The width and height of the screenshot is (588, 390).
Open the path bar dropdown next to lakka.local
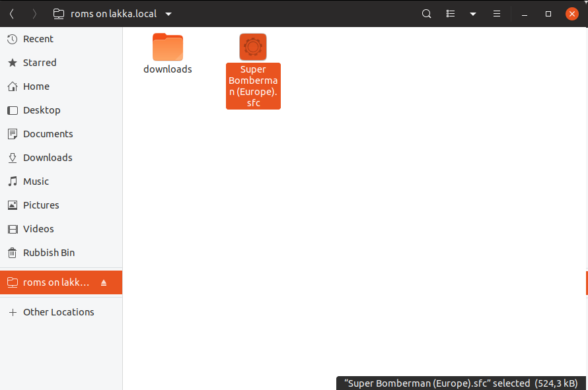tap(168, 15)
